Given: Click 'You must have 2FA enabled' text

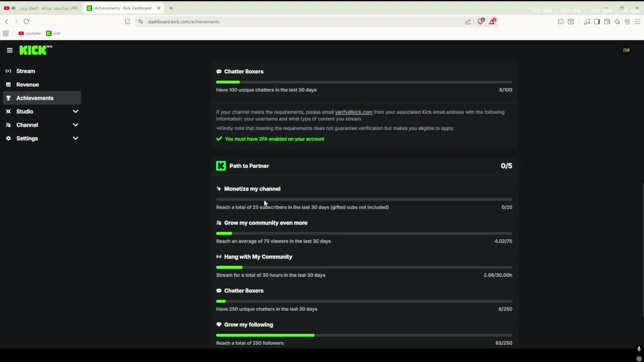Looking at the screenshot, I should pyautogui.click(x=274, y=139).
